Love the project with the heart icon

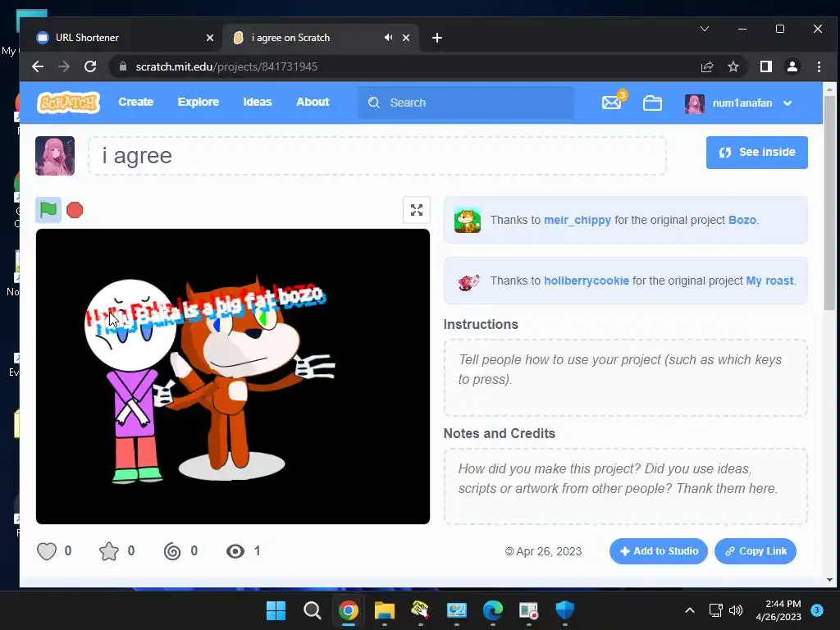(47, 551)
